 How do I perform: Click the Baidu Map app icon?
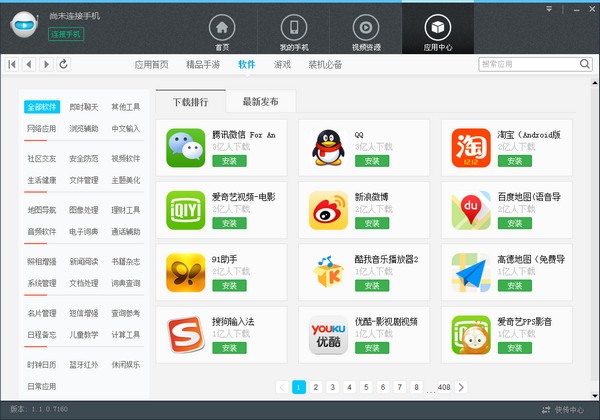pos(471,210)
